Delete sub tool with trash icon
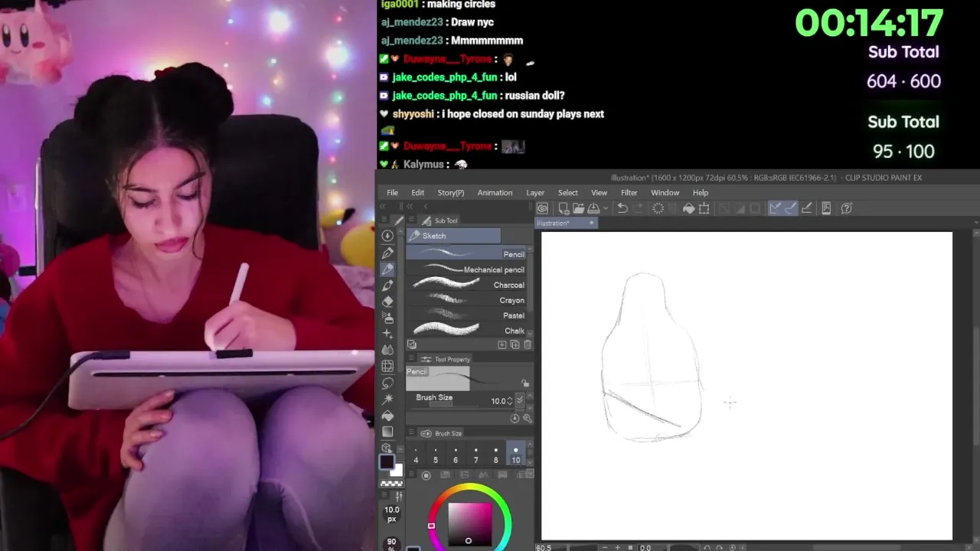The height and width of the screenshot is (551, 980). 527,345
